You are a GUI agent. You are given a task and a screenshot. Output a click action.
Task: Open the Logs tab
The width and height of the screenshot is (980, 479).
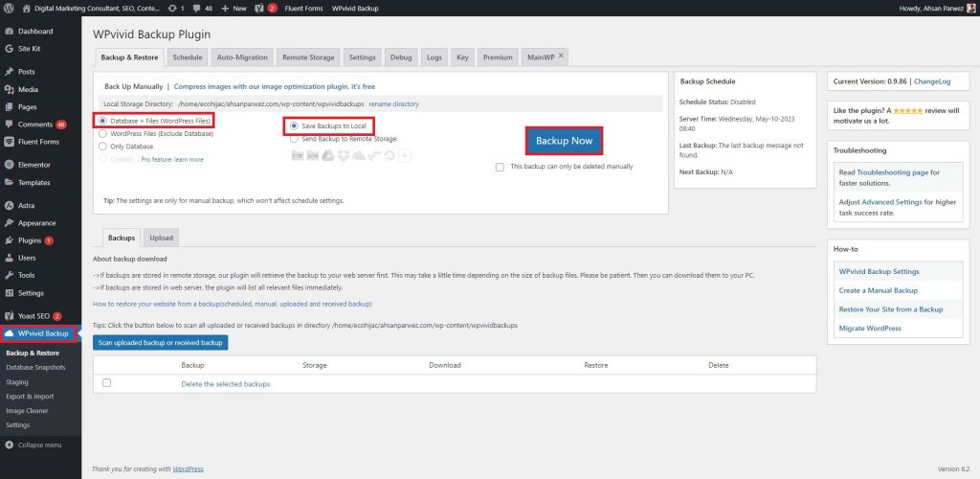pos(434,57)
